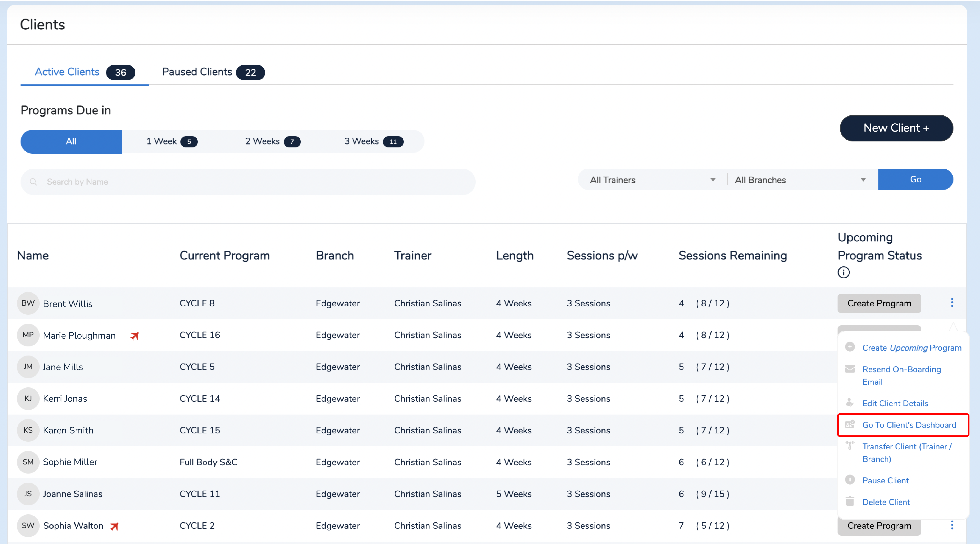Click the transfer icon beside Transfer Client
Screen dimensions: 980x544
click(x=850, y=446)
